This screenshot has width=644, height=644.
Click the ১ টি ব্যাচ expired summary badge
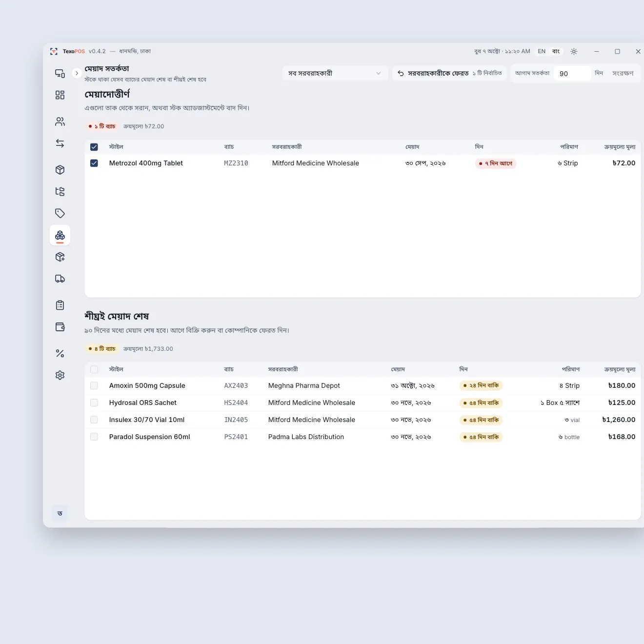(102, 126)
